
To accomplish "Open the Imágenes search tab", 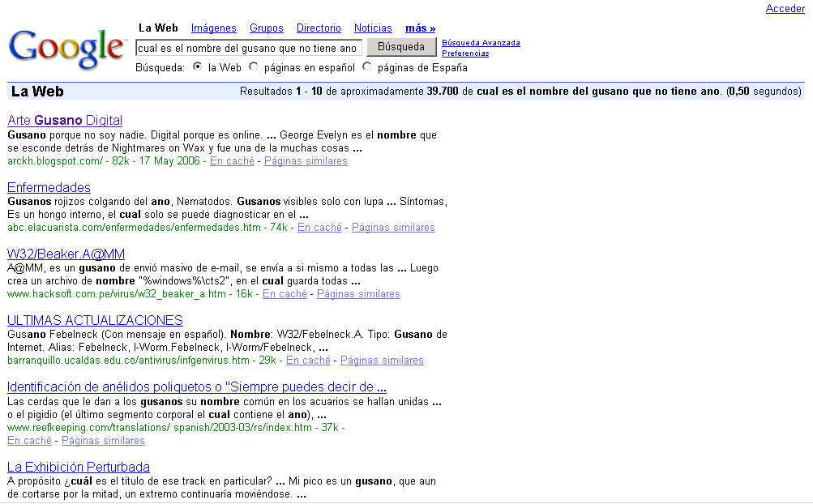I will click(x=214, y=28).
